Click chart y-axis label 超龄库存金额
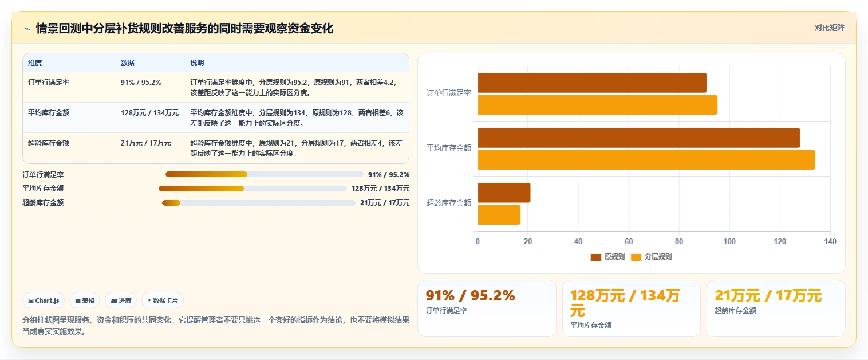Screen dimensions: 868x360 click(449, 203)
